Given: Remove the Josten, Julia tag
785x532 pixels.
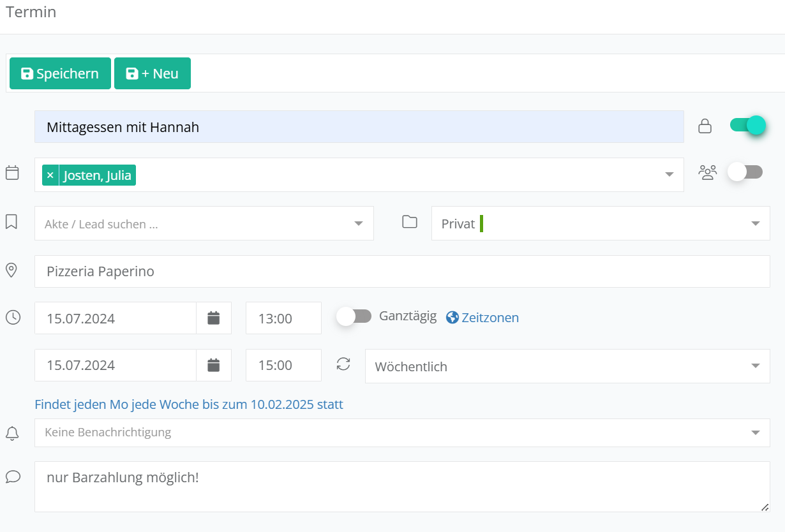Looking at the screenshot, I should coord(50,175).
